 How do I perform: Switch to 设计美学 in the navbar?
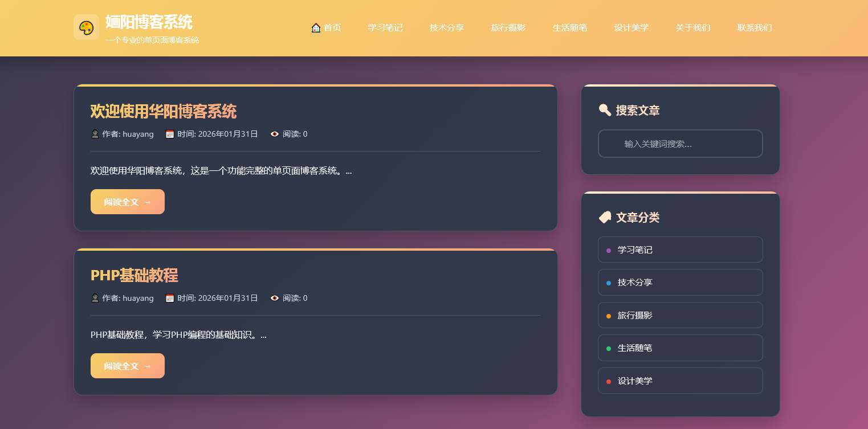(631, 27)
